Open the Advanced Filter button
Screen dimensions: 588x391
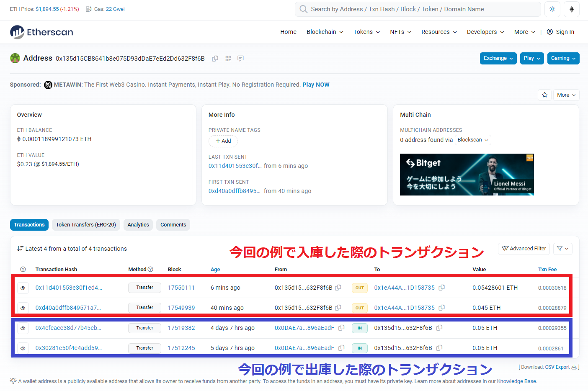524,249
